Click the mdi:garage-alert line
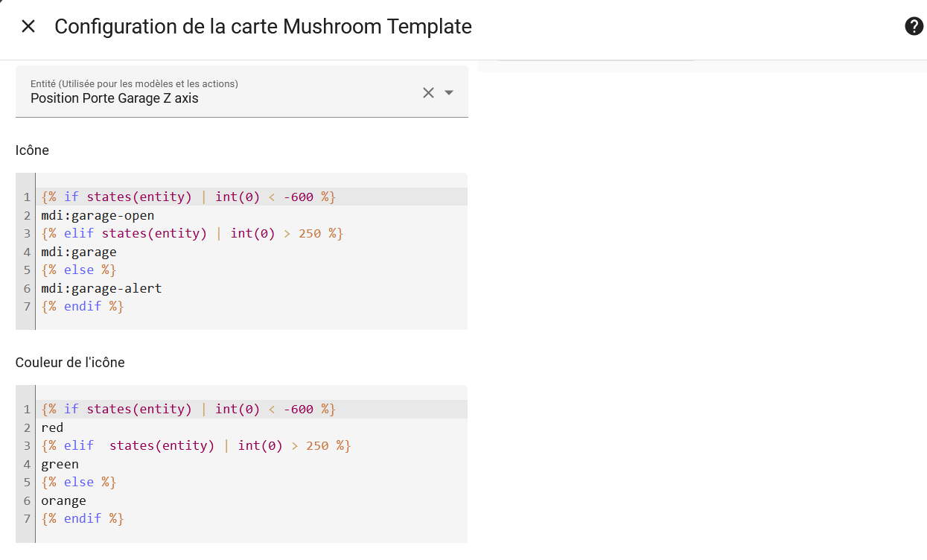This screenshot has height=560, width=927. tap(102, 288)
